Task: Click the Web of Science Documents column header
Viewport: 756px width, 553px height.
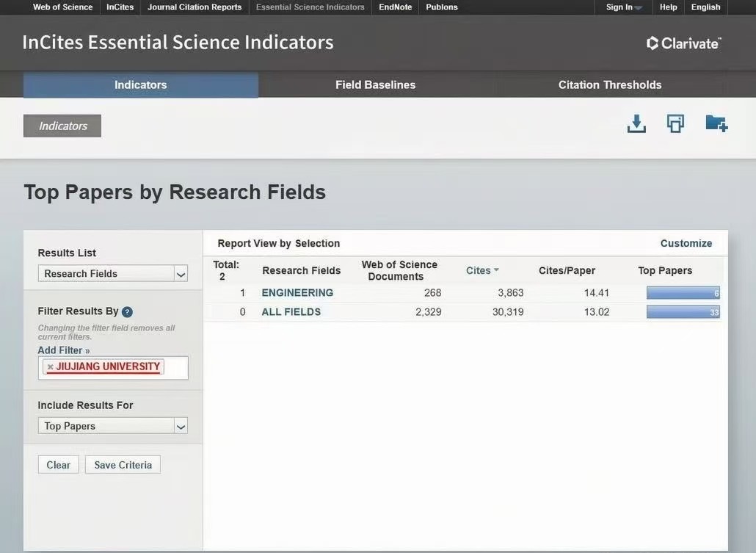Action: coord(399,271)
